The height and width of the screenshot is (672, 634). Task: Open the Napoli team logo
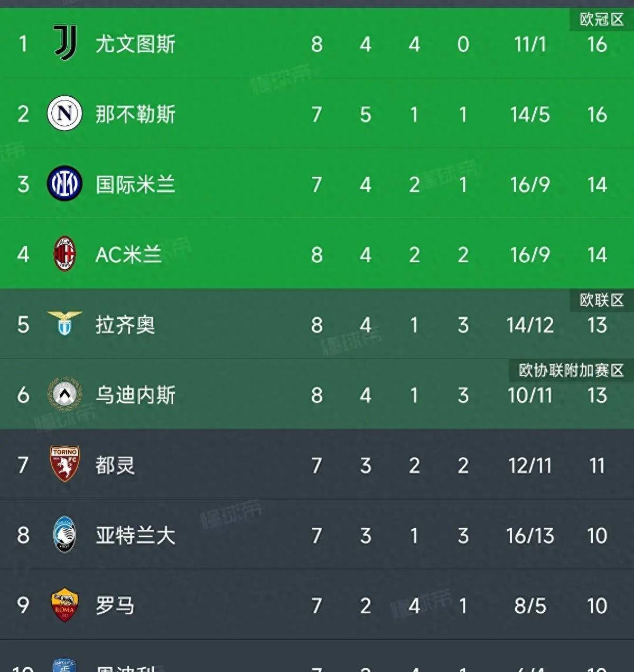pyautogui.click(x=64, y=113)
